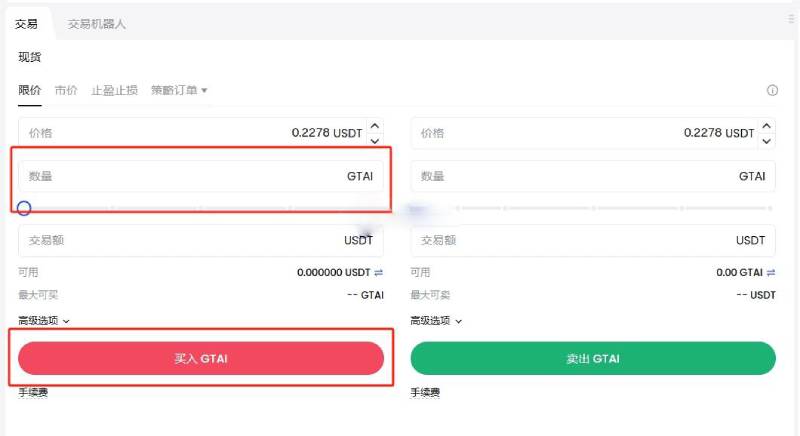Switch to the 交易机器人 tab
800x436 pixels.
[97, 23]
